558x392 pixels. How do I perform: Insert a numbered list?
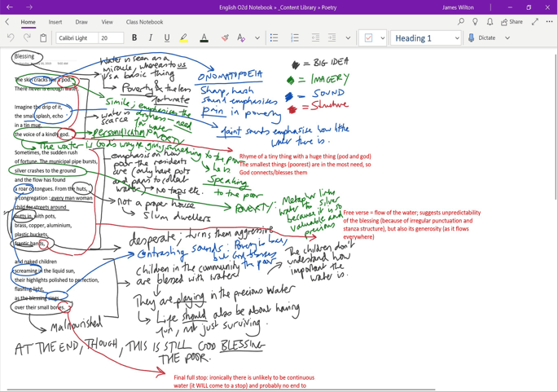point(295,38)
